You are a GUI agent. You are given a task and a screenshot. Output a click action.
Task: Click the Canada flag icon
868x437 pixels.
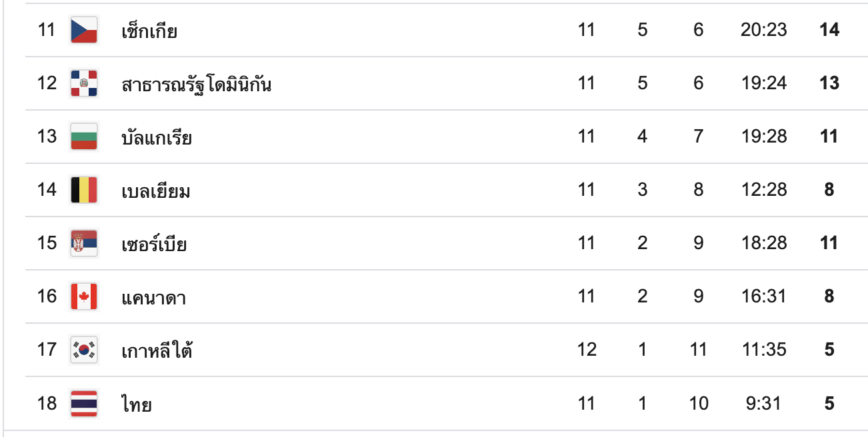pyautogui.click(x=84, y=296)
